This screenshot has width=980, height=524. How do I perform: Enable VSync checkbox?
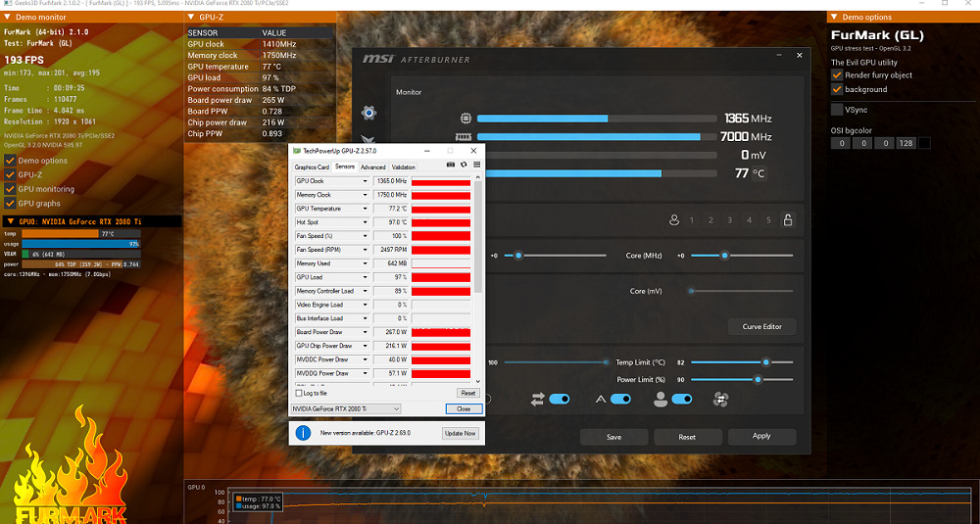837,110
